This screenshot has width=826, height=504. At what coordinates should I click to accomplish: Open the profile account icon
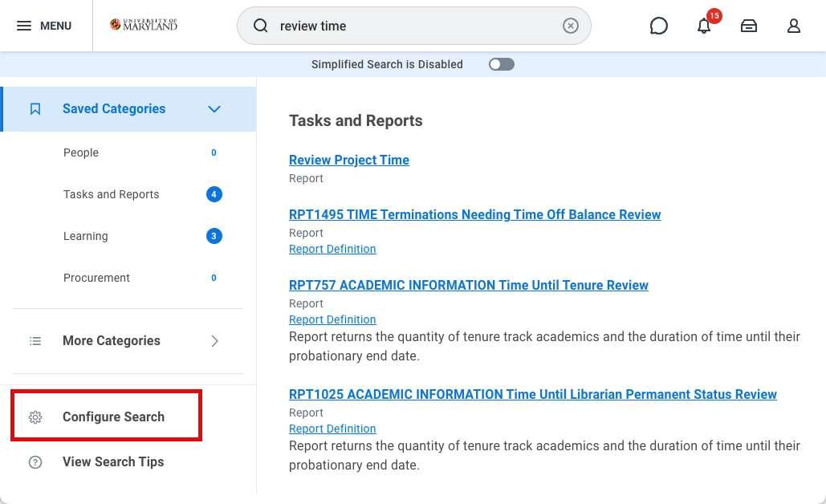(794, 26)
